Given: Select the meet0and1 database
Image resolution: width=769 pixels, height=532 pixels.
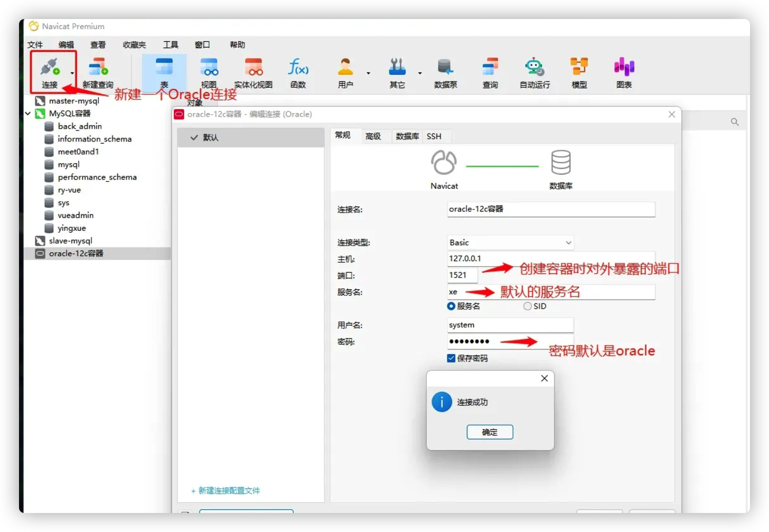Looking at the screenshot, I should 78,151.
